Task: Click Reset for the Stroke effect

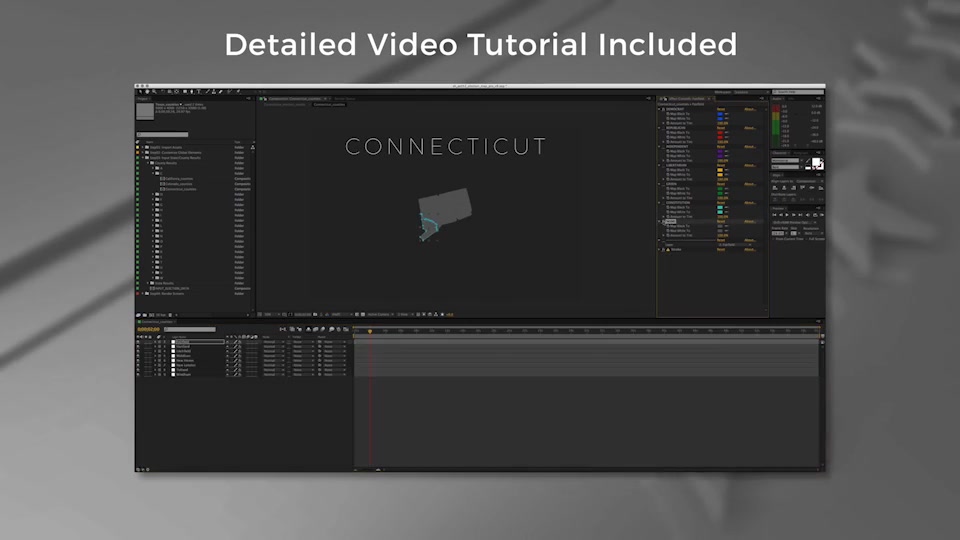Action: click(721, 250)
